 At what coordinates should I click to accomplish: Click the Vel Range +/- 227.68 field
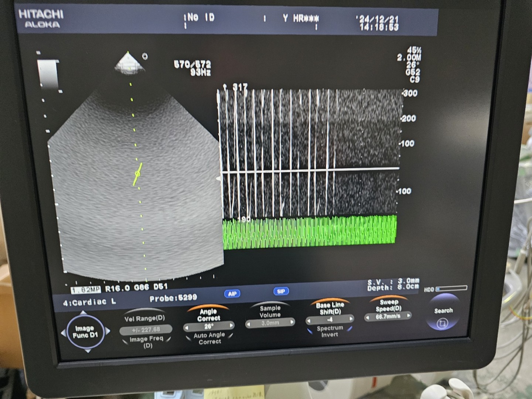pyautogui.click(x=146, y=329)
